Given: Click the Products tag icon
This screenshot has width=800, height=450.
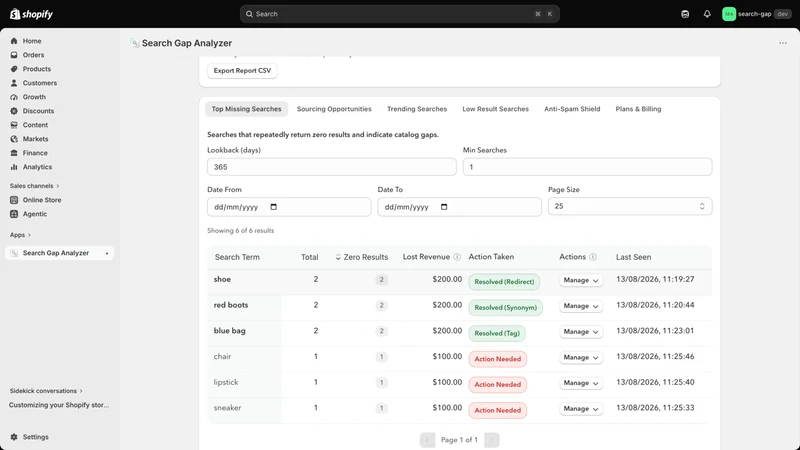Looking at the screenshot, I should 14,69.
